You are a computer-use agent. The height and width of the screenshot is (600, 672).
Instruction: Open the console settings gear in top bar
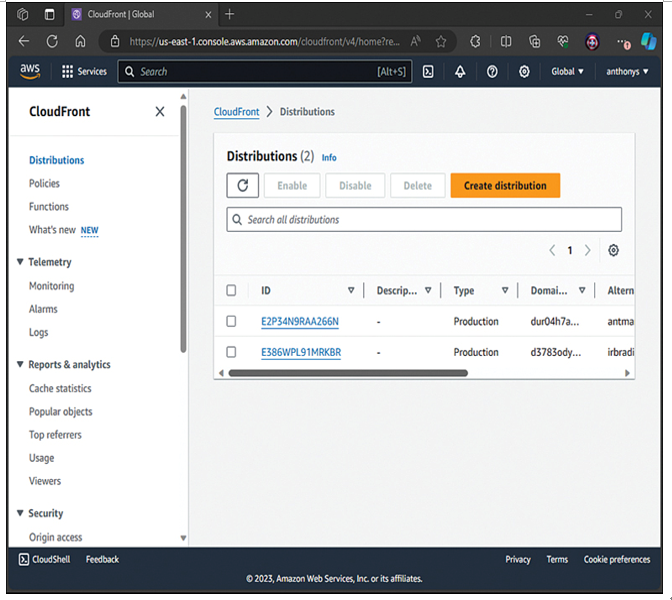click(x=524, y=72)
